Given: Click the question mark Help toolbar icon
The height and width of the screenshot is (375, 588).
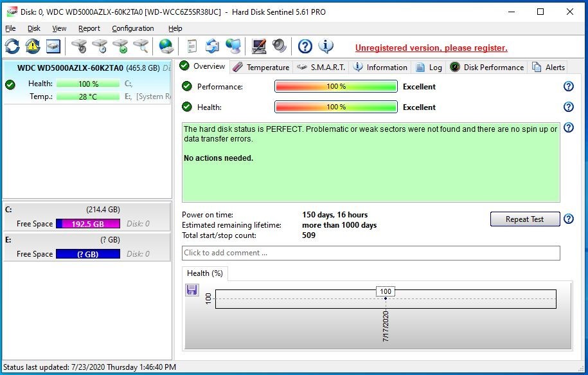Looking at the screenshot, I should coord(305,46).
